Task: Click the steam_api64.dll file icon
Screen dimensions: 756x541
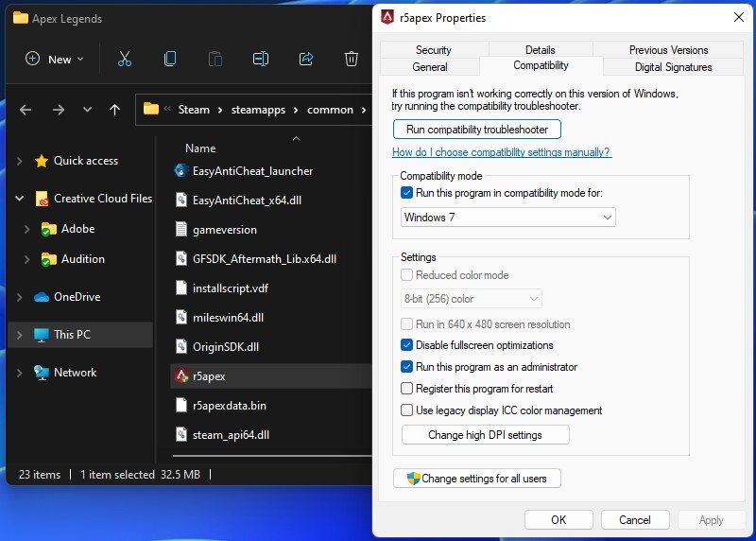Action: 181,434
